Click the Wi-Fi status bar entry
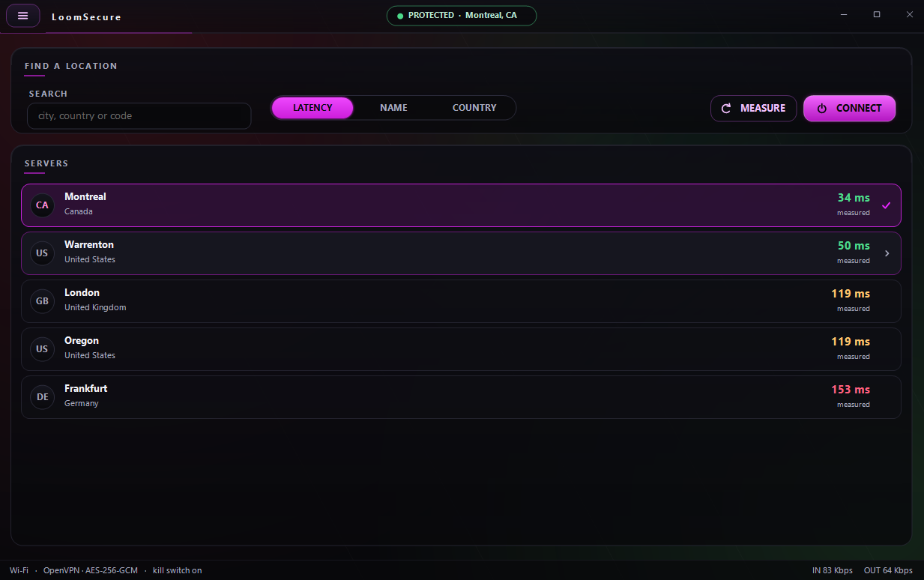This screenshot has height=580, width=924. tap(19, 571)
